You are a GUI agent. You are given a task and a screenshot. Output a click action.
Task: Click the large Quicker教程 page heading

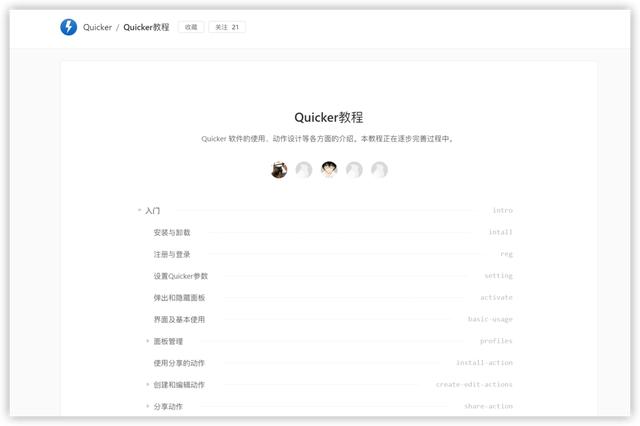point(329,118)
